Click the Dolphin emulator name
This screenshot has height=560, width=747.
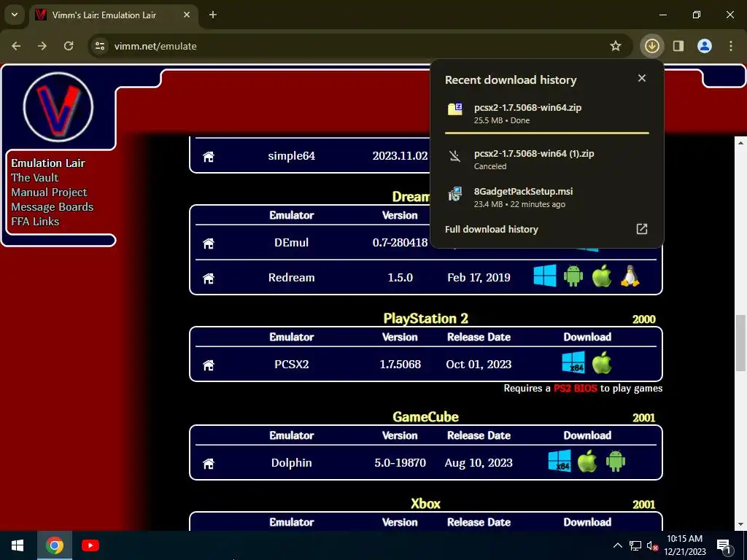pyautogui.click(x=292, y=463)
